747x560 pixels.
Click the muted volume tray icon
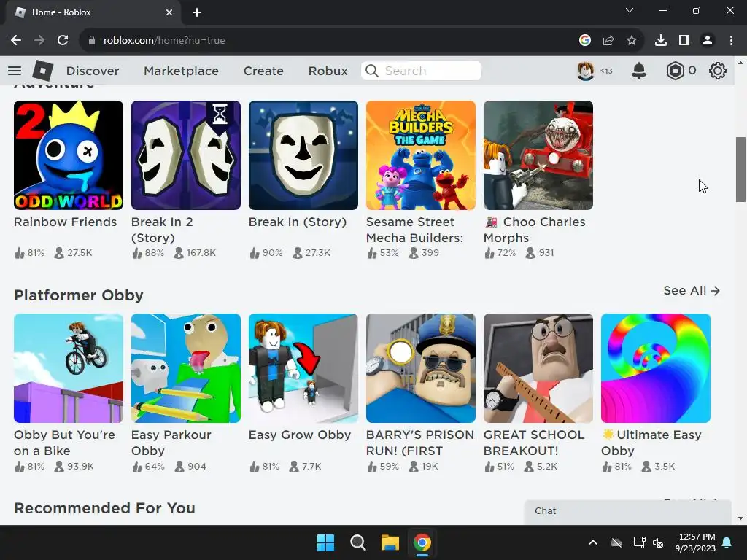[x=658, y=542]
